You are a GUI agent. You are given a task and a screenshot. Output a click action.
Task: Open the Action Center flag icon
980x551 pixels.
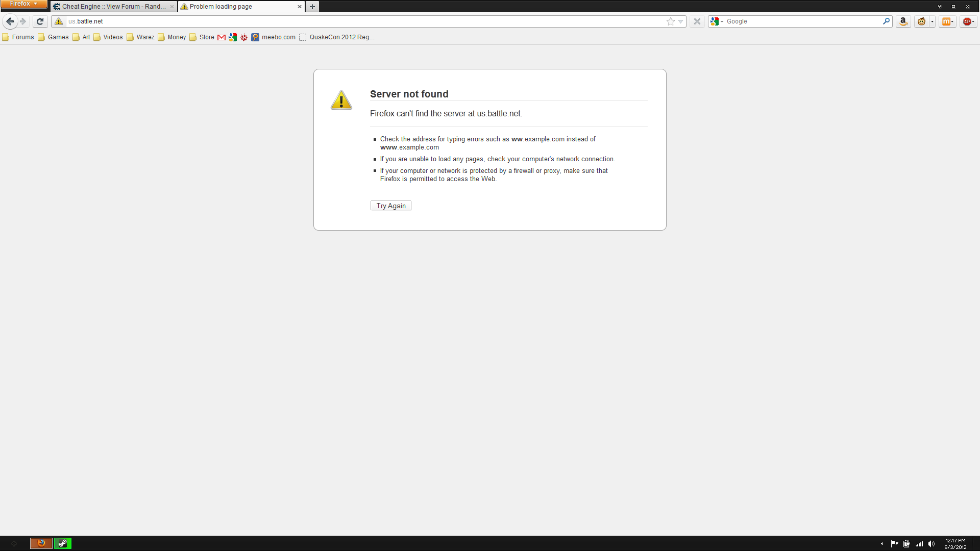[895, 544]
